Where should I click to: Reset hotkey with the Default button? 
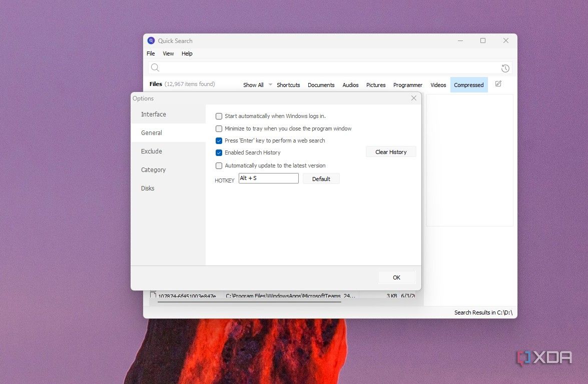pos(321,178)
